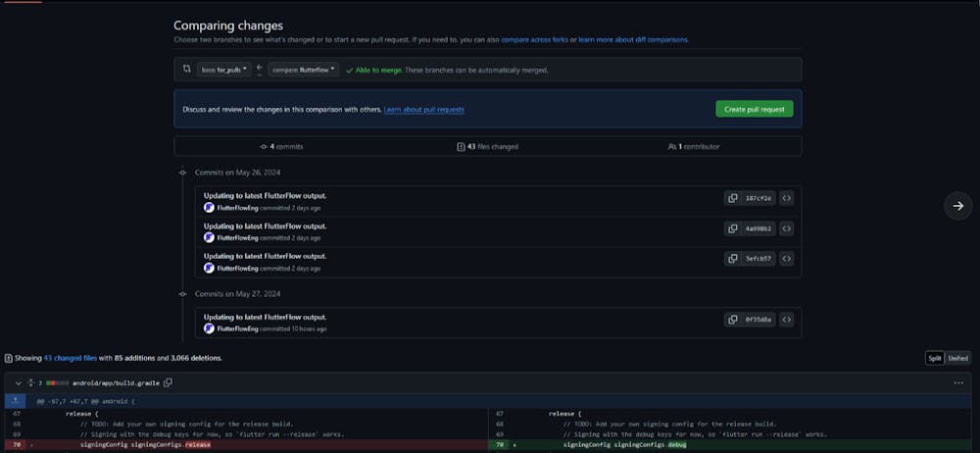The width and height of the screenshot is (980, 453).
Task: Copy the full SHA for commit 4a998b2
Action: point(731,228)
